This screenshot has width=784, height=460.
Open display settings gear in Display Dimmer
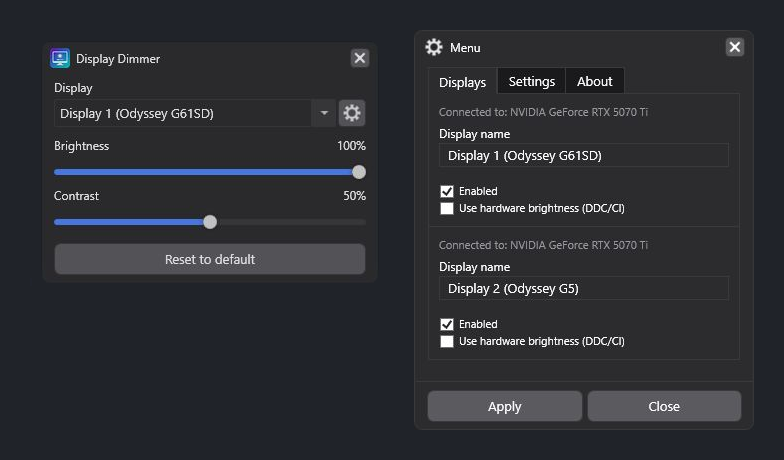coord(352,113)
